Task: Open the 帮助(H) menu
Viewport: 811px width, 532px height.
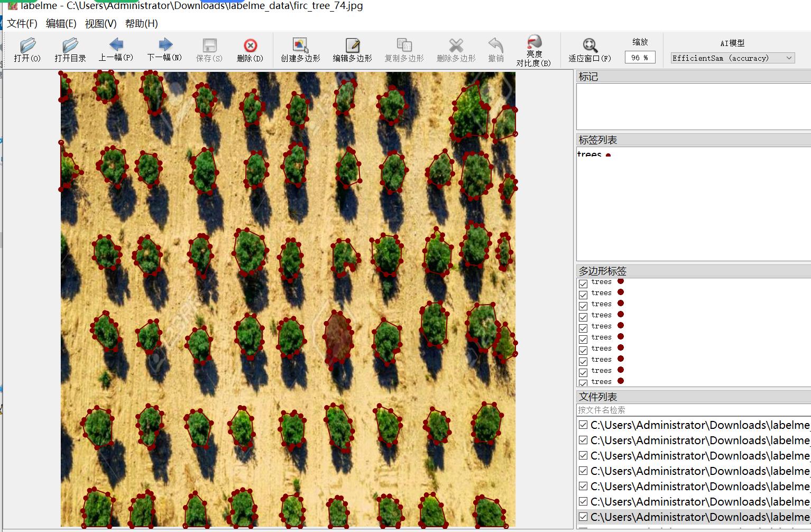Action: (x=141, y=24)
